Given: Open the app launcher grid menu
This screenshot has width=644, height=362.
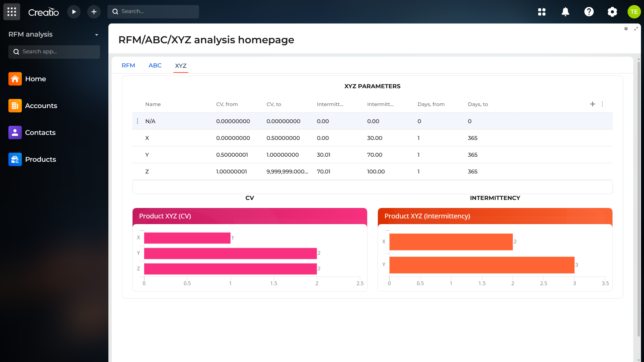Looking at the screenshot, I should pyautogui.click(x=12, y=12).
